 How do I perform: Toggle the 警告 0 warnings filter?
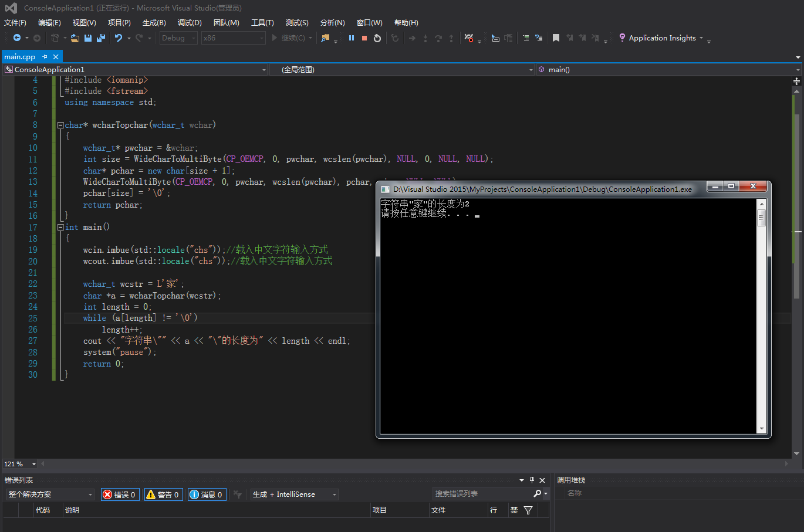click(163, 494)
